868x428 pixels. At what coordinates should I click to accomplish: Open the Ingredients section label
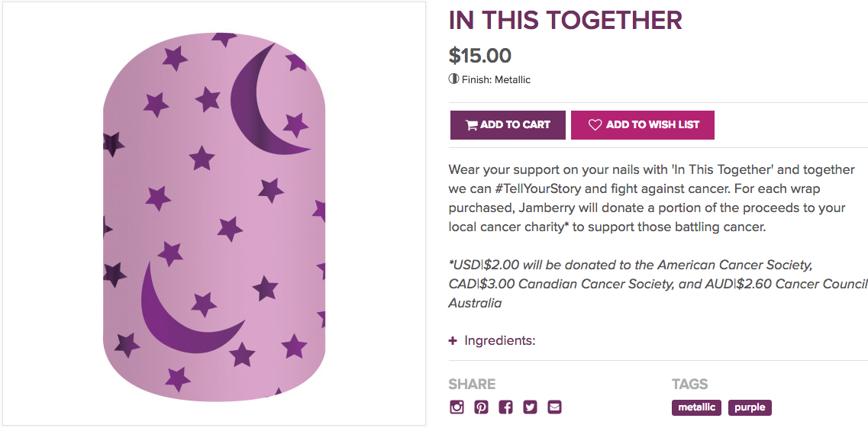pos(500,341)
